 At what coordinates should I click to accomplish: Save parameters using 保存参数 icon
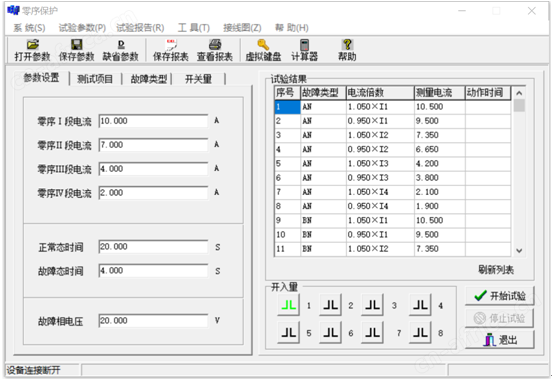[76, 50]
